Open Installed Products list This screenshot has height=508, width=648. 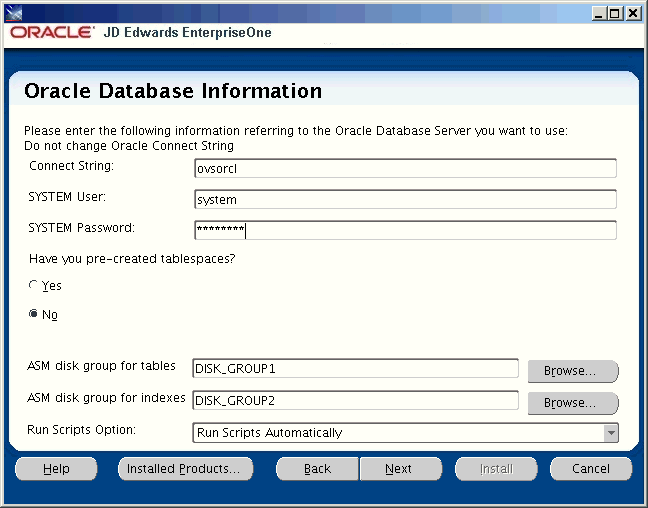pos(186,469)
